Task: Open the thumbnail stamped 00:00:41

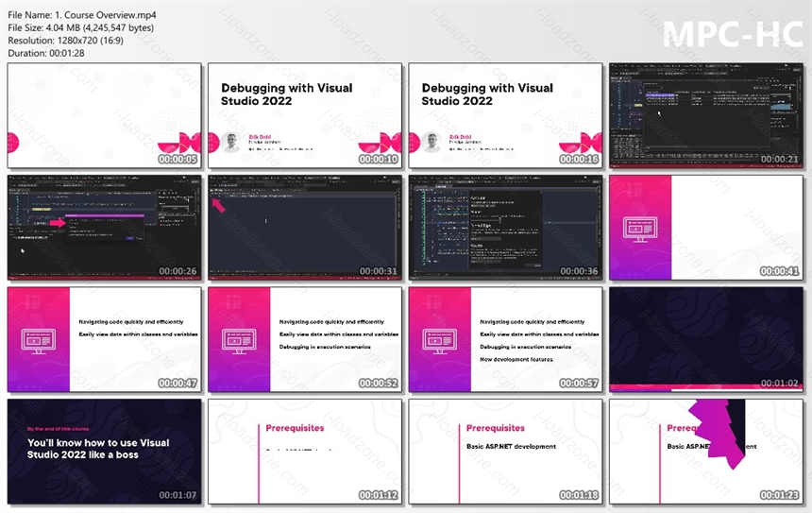Action: (706, 228)
